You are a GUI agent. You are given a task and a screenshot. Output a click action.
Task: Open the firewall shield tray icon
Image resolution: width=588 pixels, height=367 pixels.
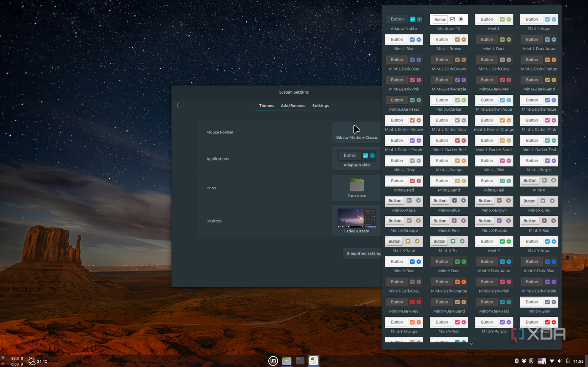pyautogui.click(x=523, y=361)
